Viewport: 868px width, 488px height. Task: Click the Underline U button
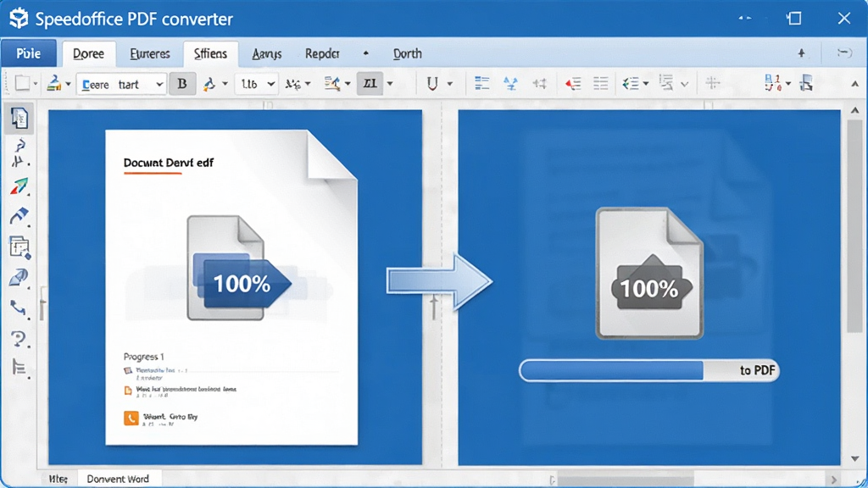[x=432, y=84]
